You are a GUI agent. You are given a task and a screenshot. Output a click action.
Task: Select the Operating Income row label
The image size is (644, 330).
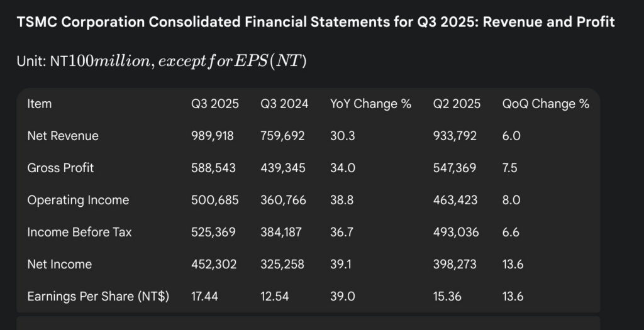(x=78, y=200)
